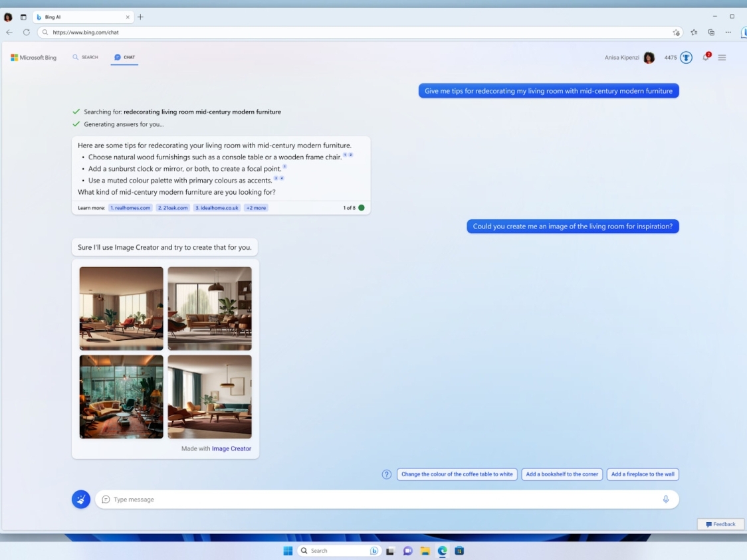The height and width of the screenshot is (560, 747).
Task: Open the hamburger menu in Bing header
Action: pos(722,58)
